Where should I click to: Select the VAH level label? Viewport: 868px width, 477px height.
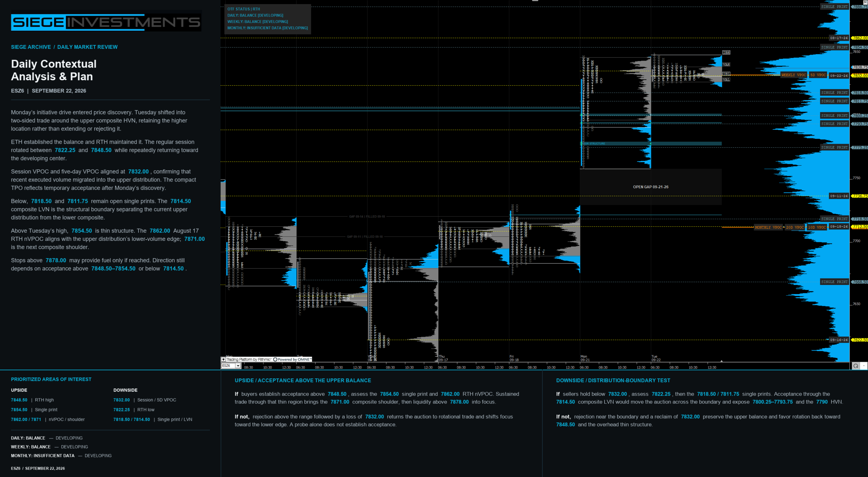(726, 65)
